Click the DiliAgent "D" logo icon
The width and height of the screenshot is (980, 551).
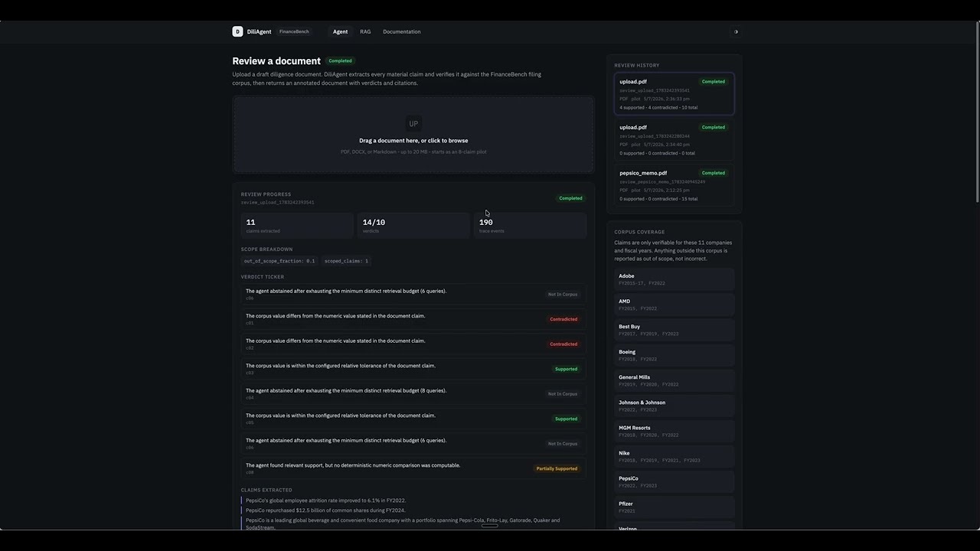tap(237, 31)
